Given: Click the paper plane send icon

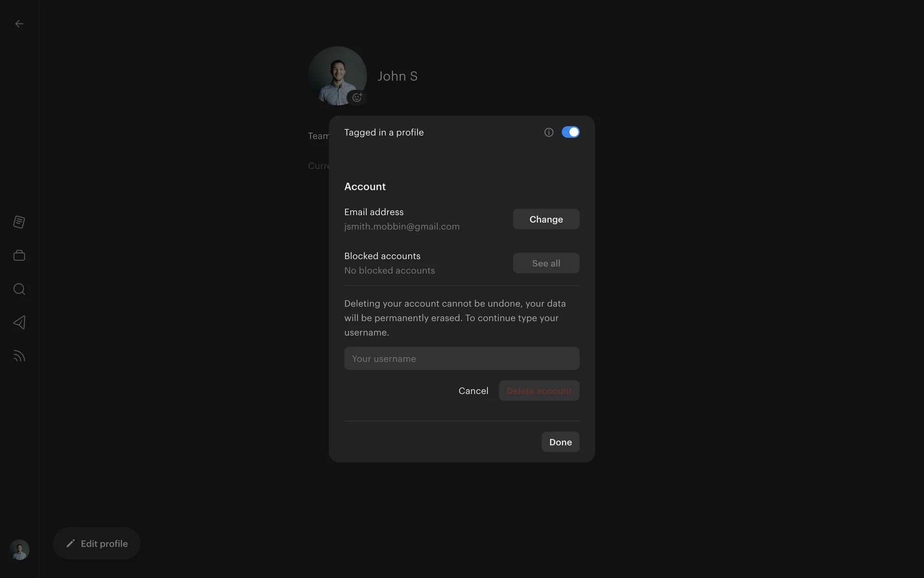Looking at the screenshot, I should pyautogui.click(x=19, y=322).
